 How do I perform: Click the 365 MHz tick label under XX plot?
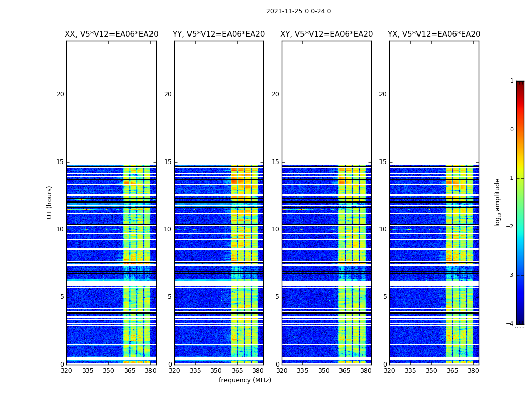coord(130,371)
